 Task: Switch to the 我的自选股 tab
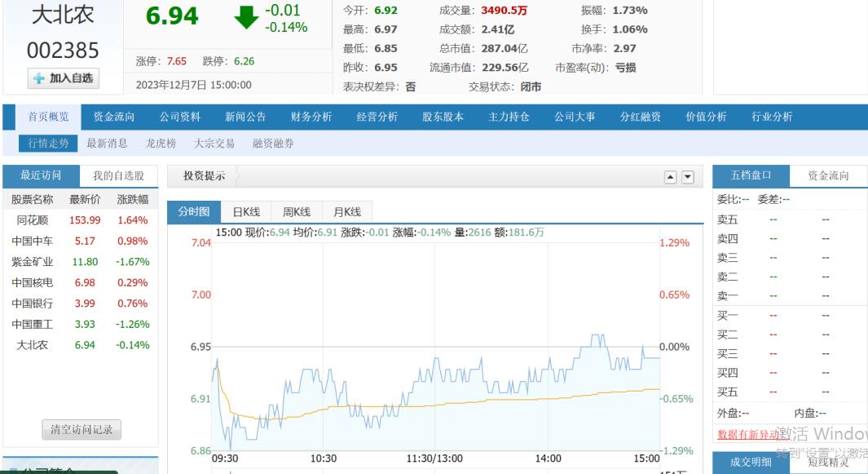pos(118,175)
